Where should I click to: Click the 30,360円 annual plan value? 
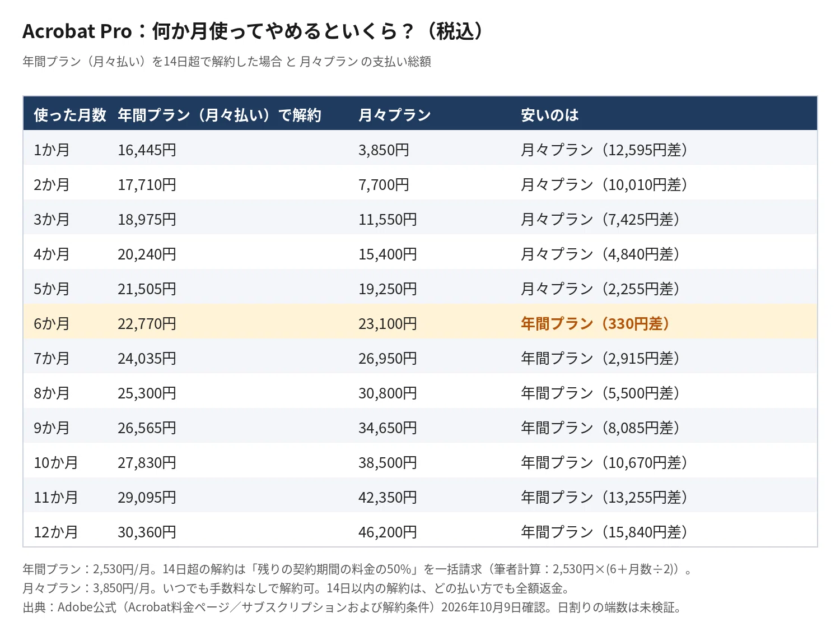click(147, 532)
